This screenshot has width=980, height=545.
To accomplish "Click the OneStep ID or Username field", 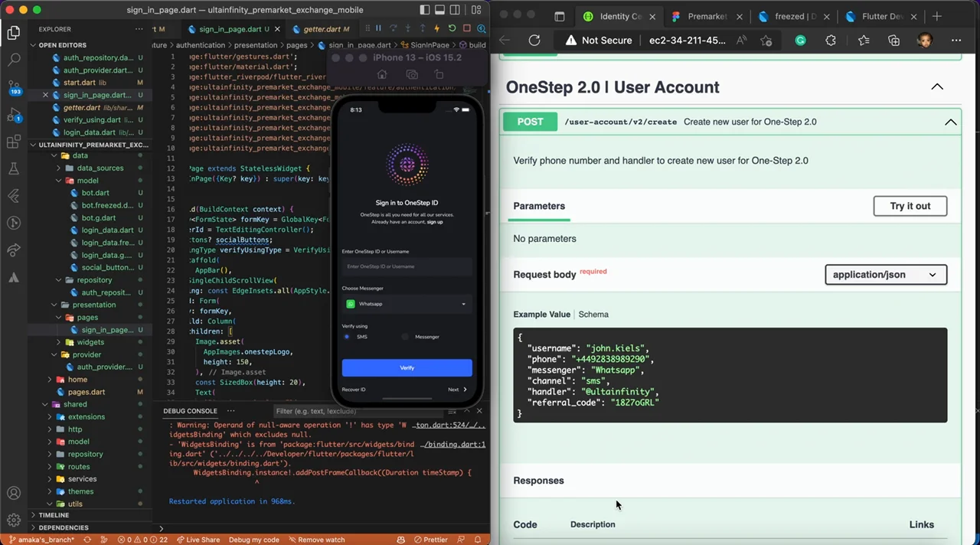I will point(407,266).
